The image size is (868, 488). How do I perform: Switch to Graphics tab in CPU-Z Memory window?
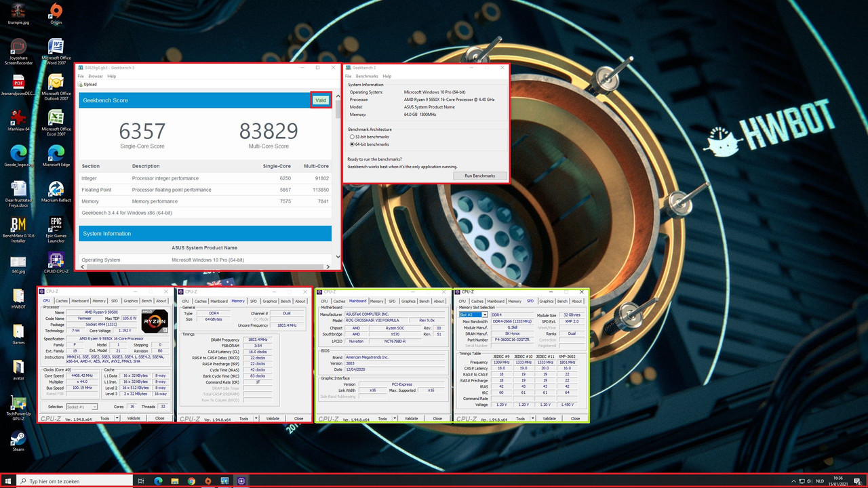270,301
